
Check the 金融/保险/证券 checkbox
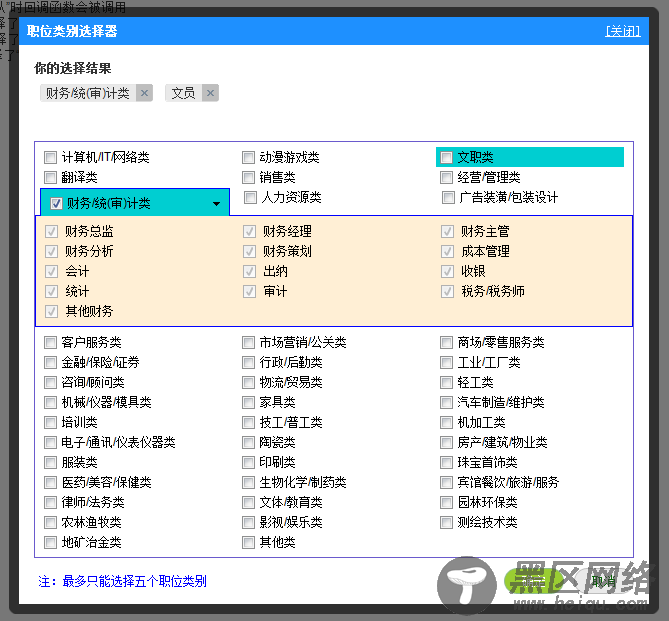click(50, 362)
